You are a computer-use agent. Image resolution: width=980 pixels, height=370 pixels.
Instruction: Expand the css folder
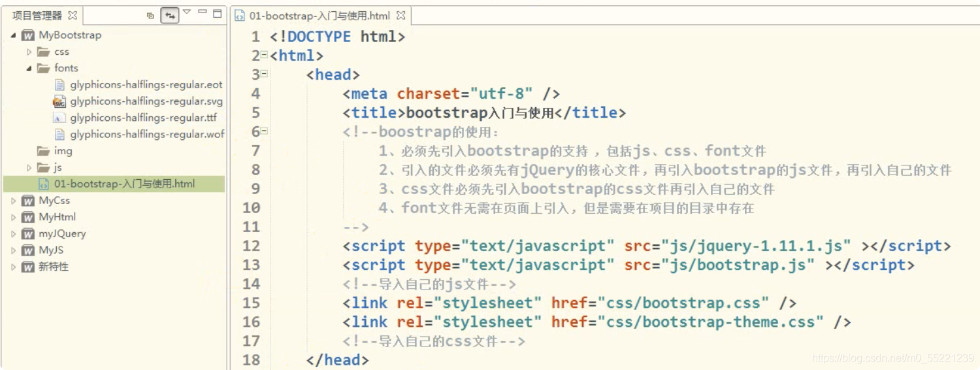point(29,52)
